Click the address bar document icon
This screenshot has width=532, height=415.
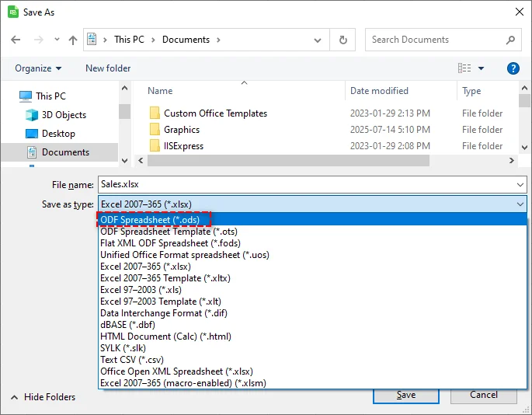(92, 39)
